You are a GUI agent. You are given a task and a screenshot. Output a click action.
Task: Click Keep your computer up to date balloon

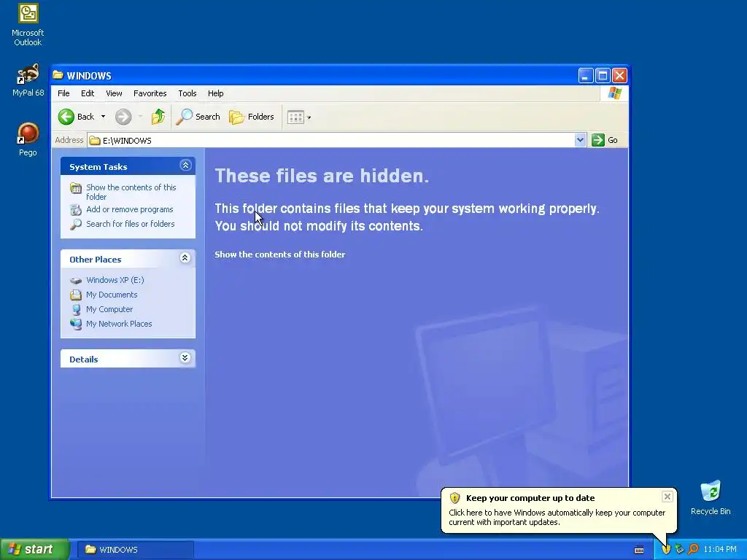pos(558,510)
